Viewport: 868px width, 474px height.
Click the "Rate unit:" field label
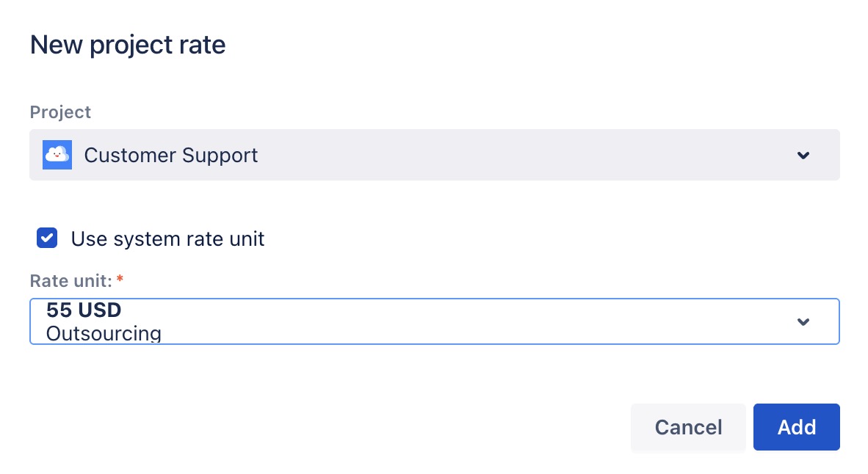70,280
